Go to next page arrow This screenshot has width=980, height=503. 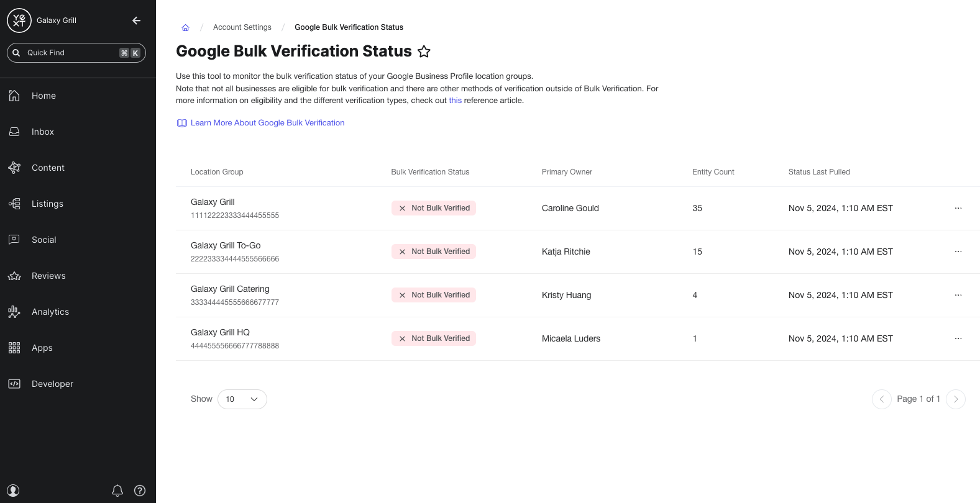[956, 399]
